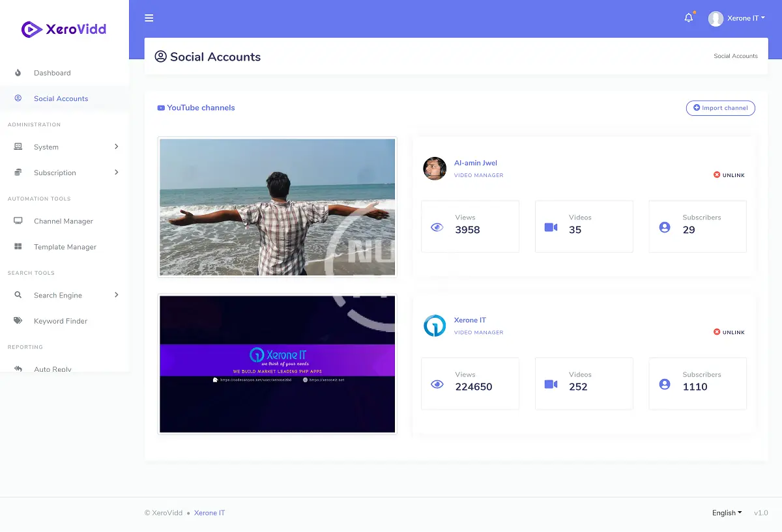The width and height of the screenshot is (782, 532).
Task: Click the Dashboard flame icon
Action: [x=18, y=73]
